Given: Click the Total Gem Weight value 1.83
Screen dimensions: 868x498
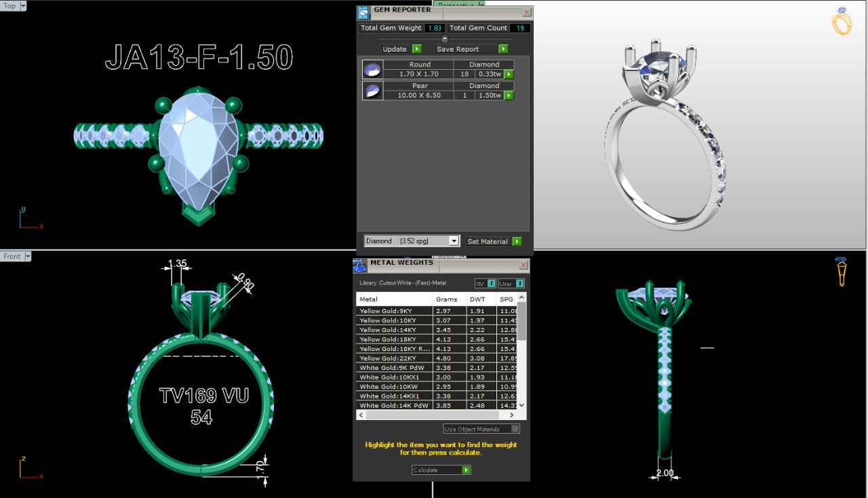Looking at the screenshot, I should pyautogui.click(x=435, y=28).
